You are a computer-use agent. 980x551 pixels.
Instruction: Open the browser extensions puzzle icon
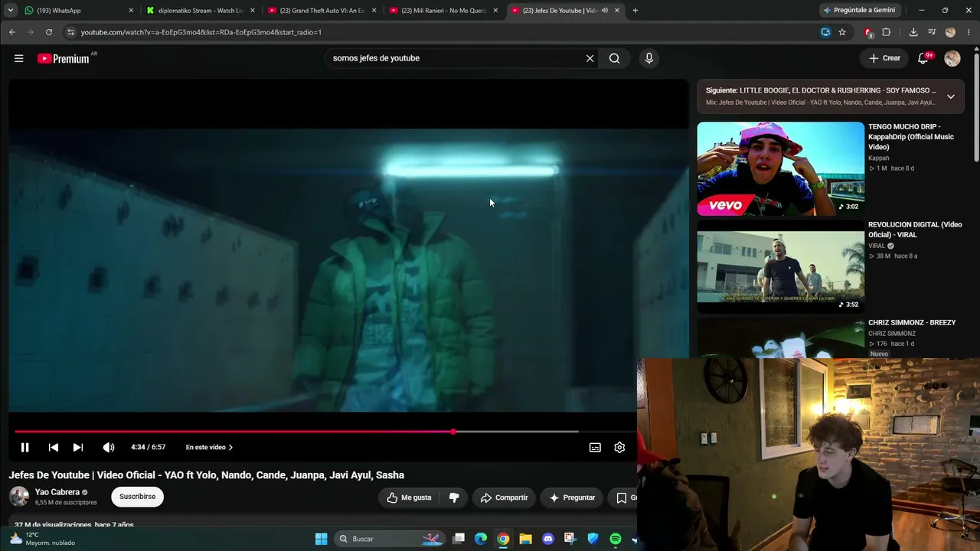click(887, 32)
